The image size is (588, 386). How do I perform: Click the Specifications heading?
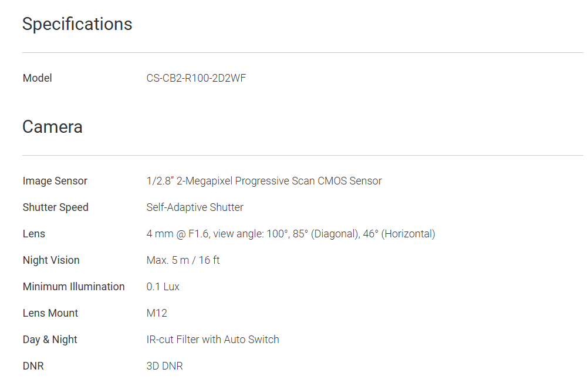77,24
